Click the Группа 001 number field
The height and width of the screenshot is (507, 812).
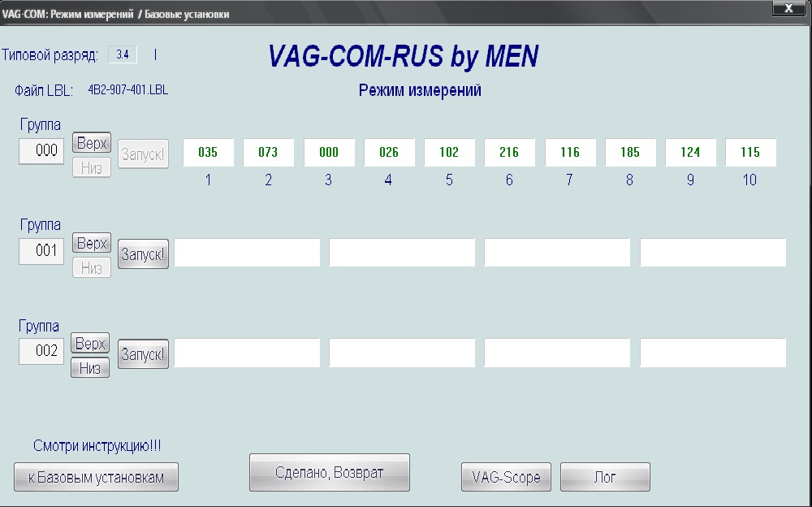click(41, 252)
